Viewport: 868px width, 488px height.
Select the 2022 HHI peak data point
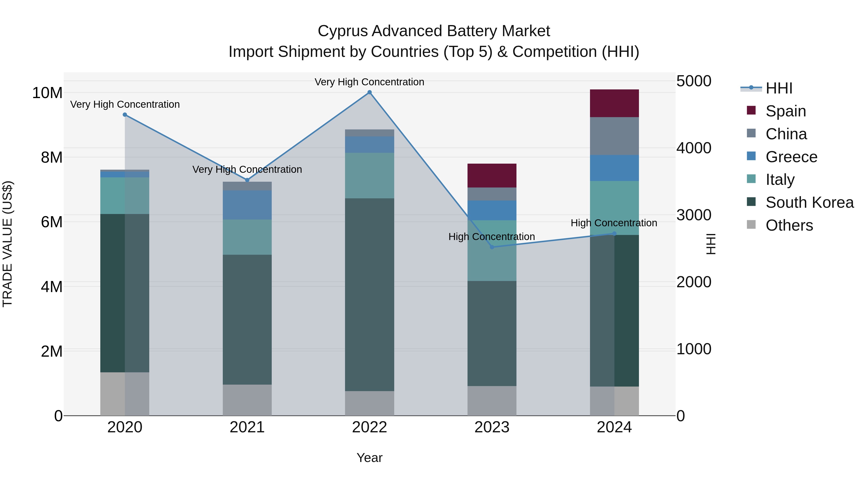coord(370,92)
